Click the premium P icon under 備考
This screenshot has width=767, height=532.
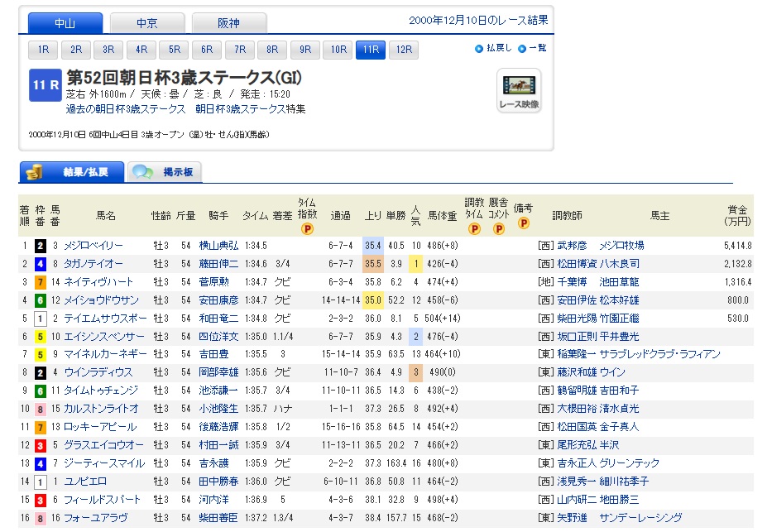[x=523, y=223]
